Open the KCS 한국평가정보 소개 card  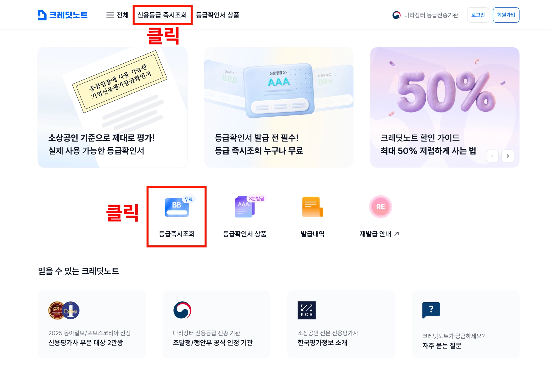[341, 324]
